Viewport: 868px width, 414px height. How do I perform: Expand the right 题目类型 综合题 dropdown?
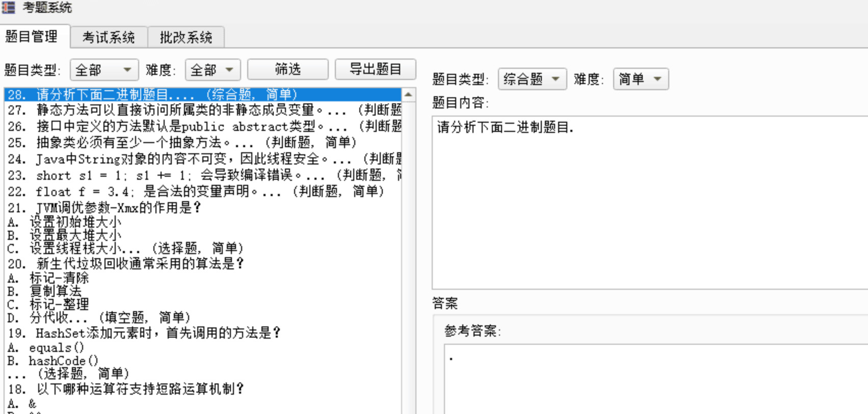coord(532,79)
